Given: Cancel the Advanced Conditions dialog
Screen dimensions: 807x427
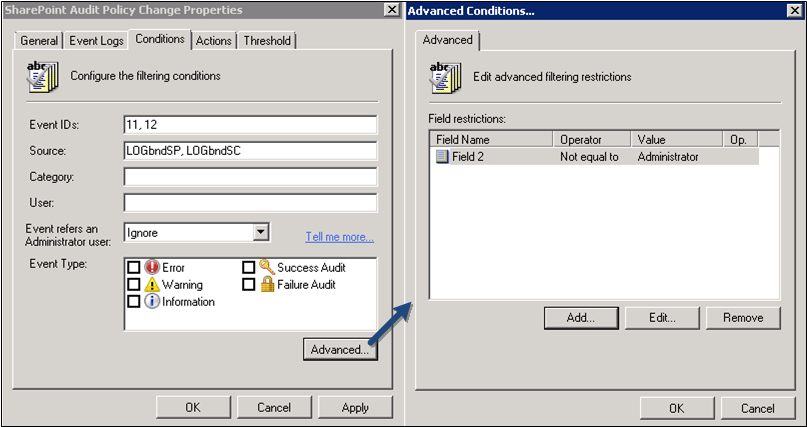Looking at the screenshot, I should click(758, 408).
